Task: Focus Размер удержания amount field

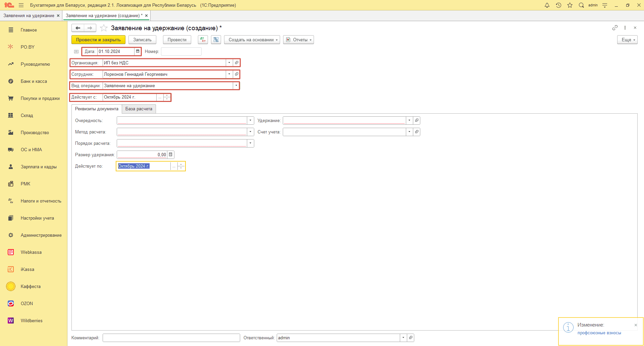Action: 142,155
